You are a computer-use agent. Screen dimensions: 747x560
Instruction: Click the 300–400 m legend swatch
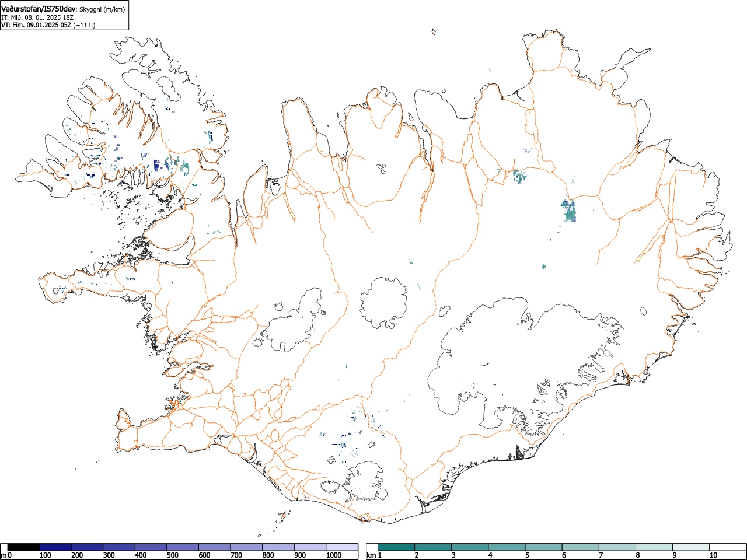click(119, 547)
